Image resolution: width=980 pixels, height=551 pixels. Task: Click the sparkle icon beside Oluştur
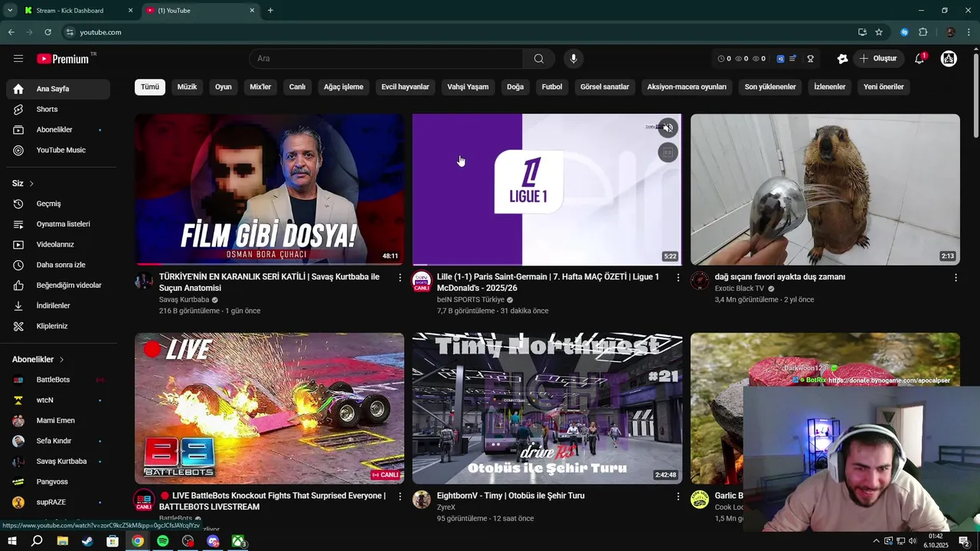[842, 59]
